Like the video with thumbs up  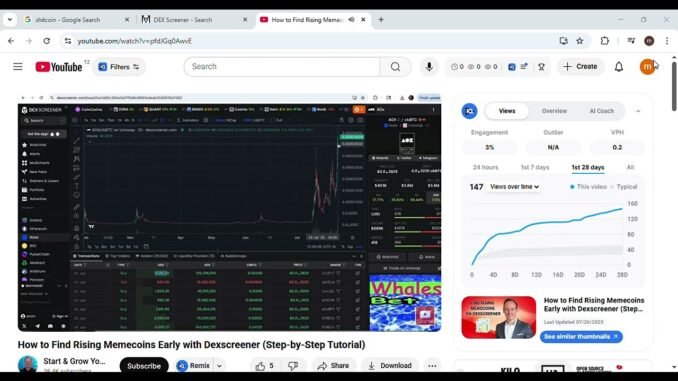click(265, 366)
